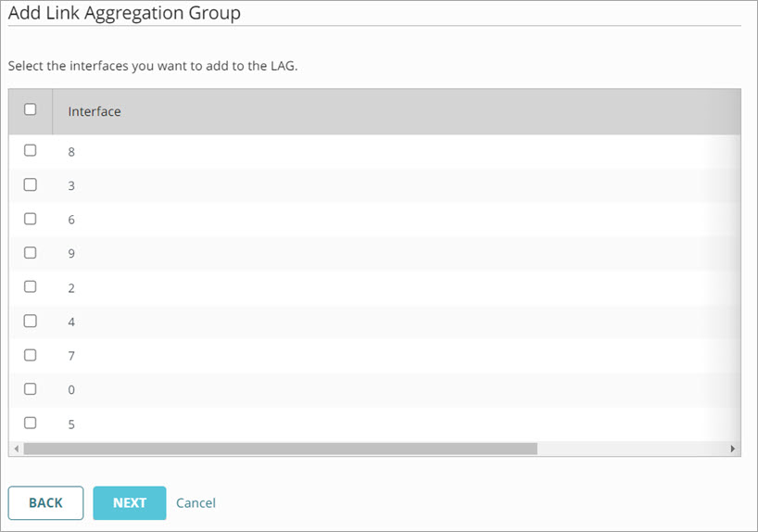Click the interface 8 row label

[71, 151]
